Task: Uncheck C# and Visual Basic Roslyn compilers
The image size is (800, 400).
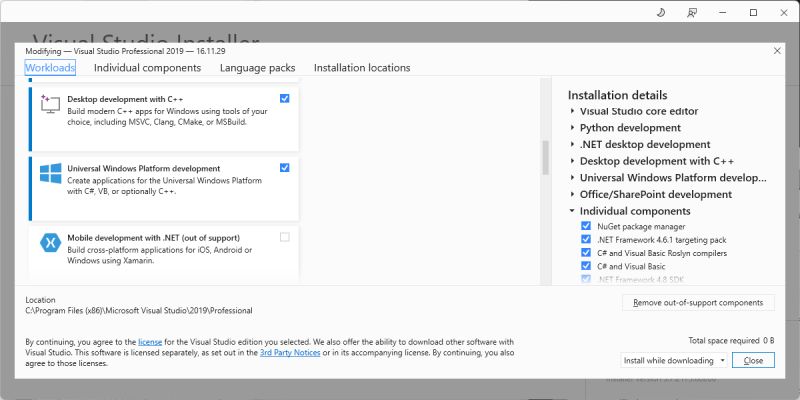Action: pos(586,253)
